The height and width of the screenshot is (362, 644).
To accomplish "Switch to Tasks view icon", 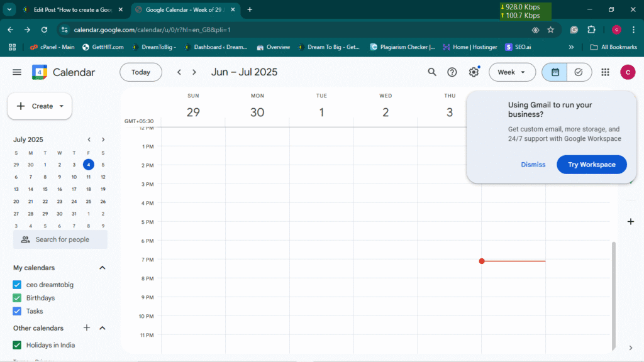I will pyautogui.click(x=579, y=72).
